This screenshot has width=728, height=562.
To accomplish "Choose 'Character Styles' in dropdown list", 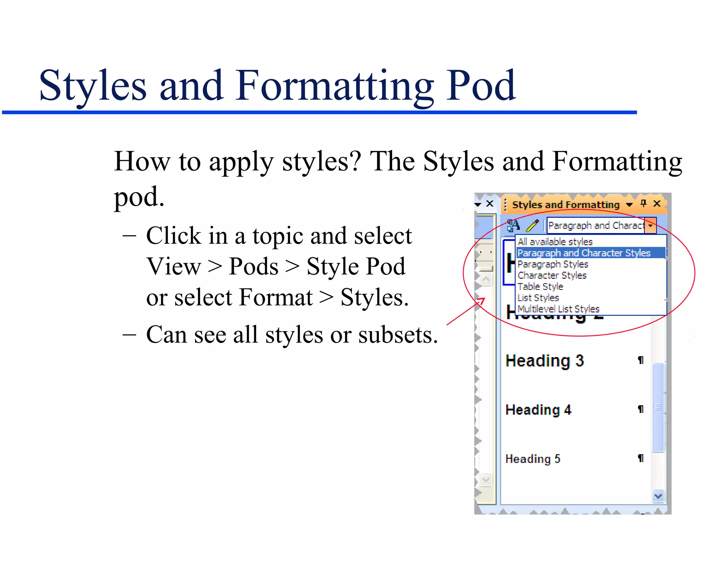I will tap(552, 275).
